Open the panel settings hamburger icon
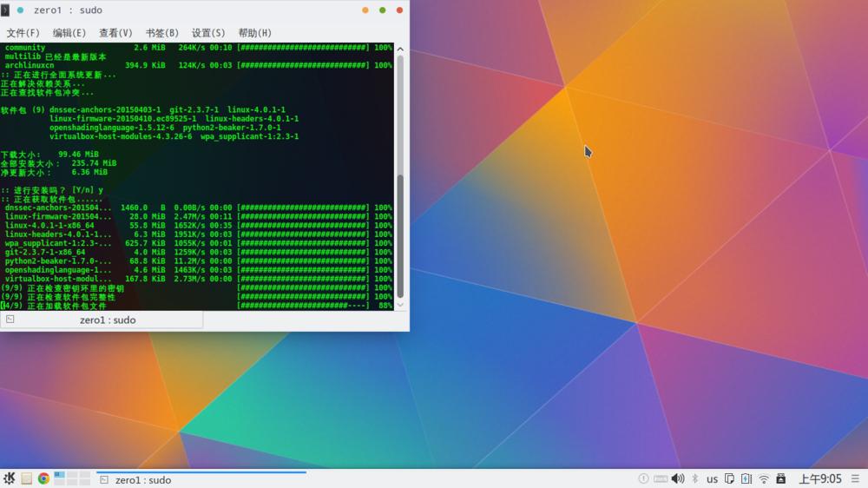The width and height of the screenshot is (868, 488). click(x=855, y=478)
